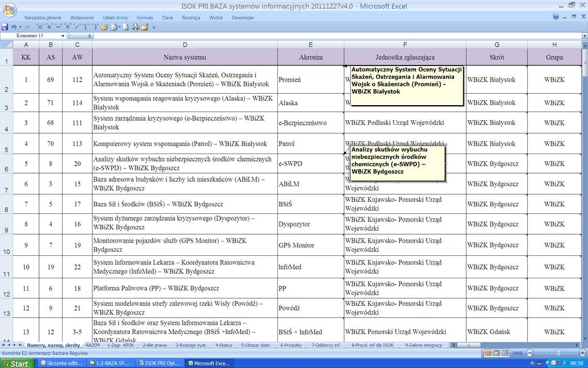Open the Windows Start menu
588x368 pixels.
(x=16, y=363)
